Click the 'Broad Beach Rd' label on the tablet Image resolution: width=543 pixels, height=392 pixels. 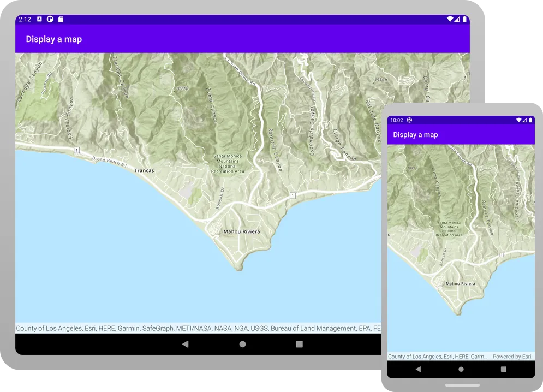tap(109, 162)
